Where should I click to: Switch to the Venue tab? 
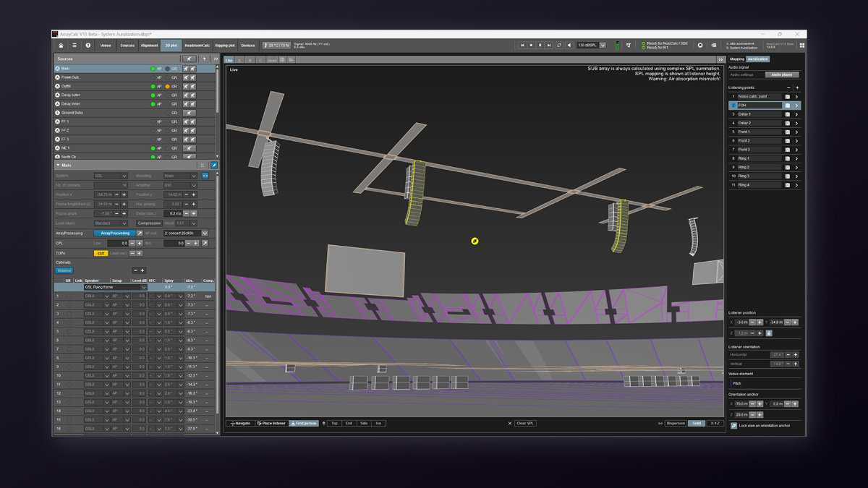pos(106,45)
